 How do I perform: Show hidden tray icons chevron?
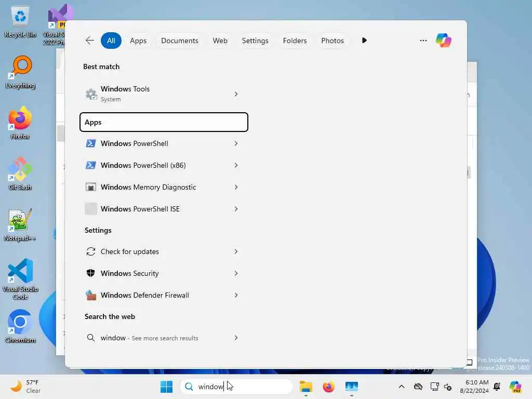point(402,387)
